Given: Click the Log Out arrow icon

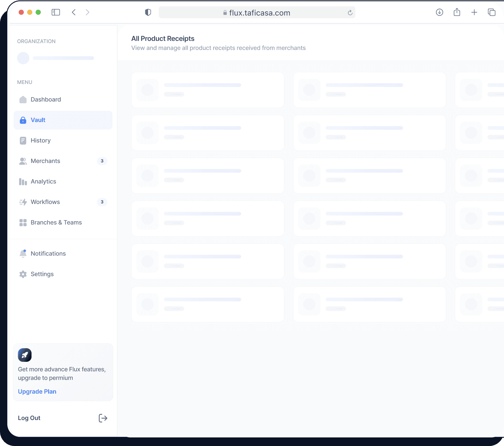Looking at the screenshot, I should [x=103, y=418].
